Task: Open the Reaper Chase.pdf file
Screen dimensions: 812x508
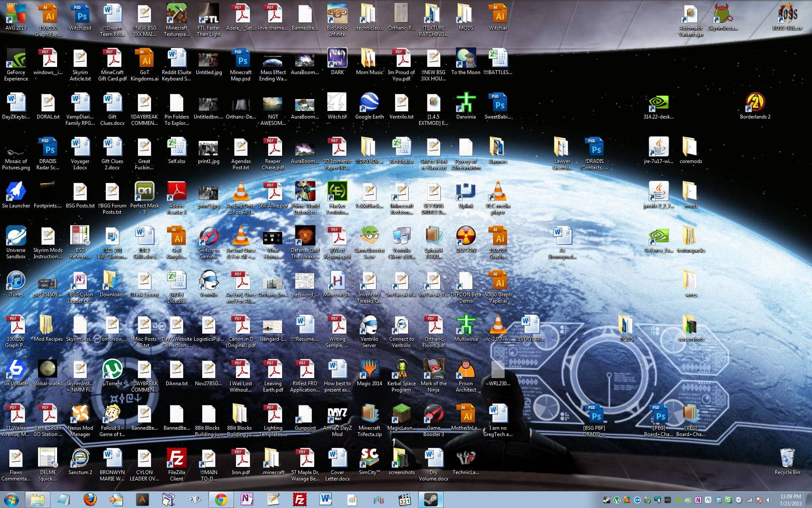Action: [273, 153]
